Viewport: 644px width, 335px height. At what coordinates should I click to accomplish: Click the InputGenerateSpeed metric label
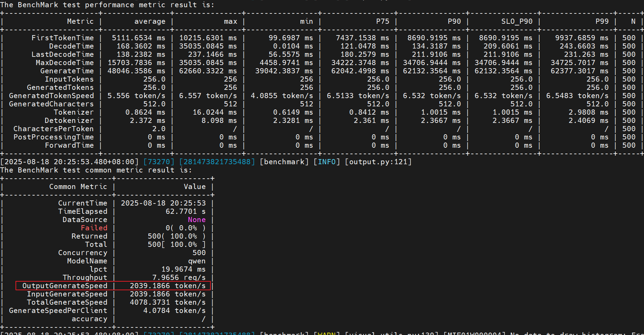[x=67, y=294]
